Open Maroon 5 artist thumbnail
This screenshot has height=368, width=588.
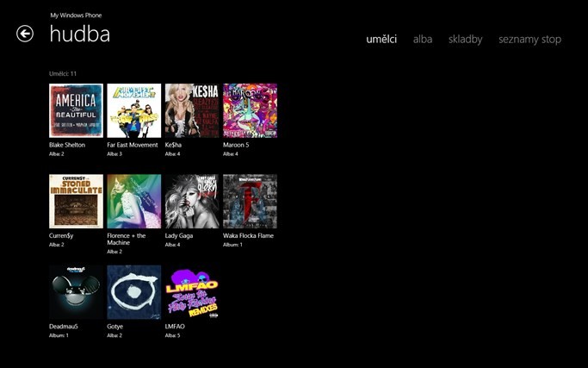pos(250,110)
